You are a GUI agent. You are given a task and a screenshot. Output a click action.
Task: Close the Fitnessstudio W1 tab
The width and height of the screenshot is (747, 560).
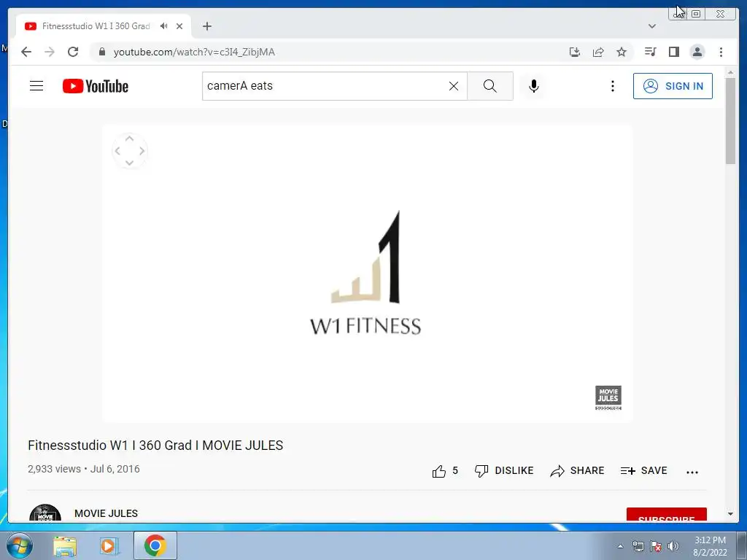point(179,26)
